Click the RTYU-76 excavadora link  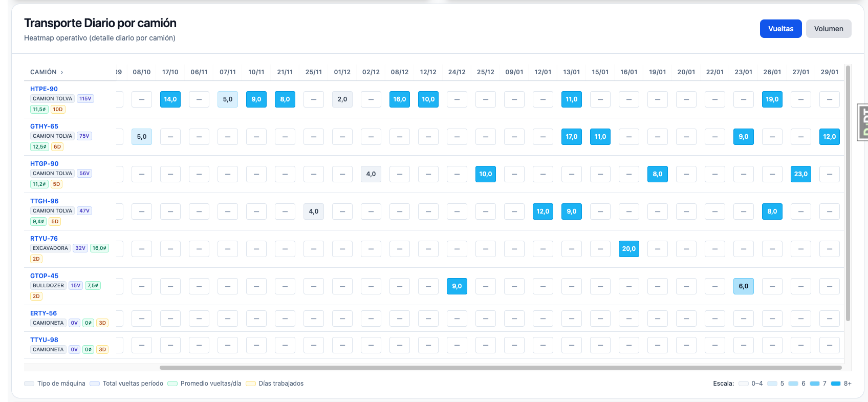[44, 238]
